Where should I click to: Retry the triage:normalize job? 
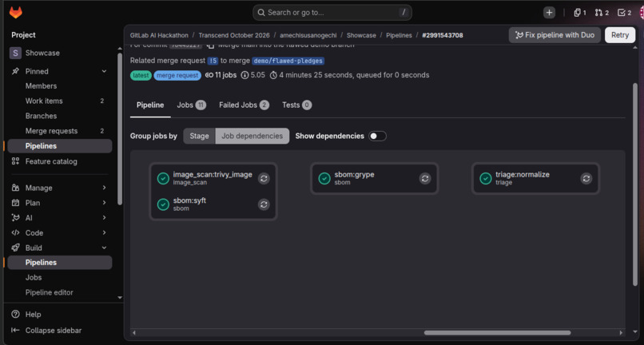point(586,179)
